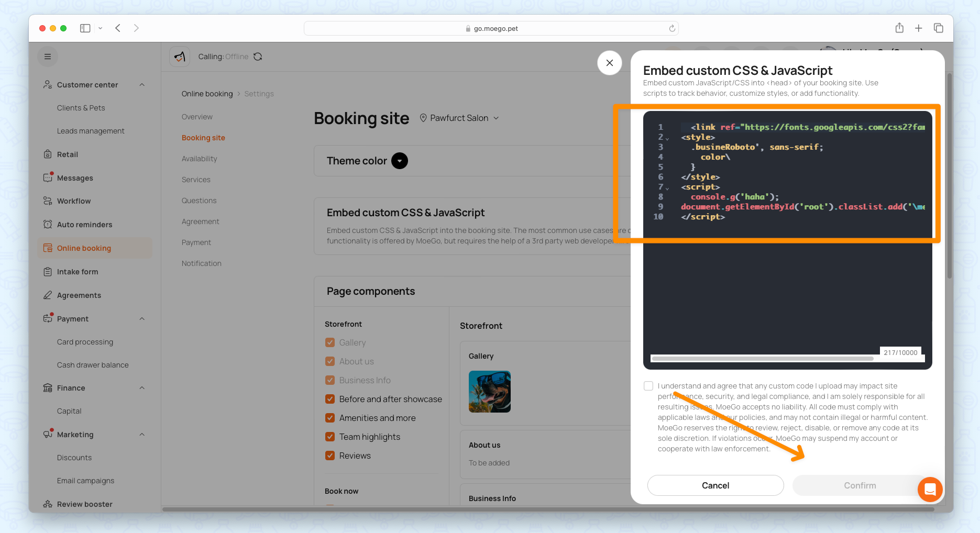Open the browser sidebar options chevron

100,28
